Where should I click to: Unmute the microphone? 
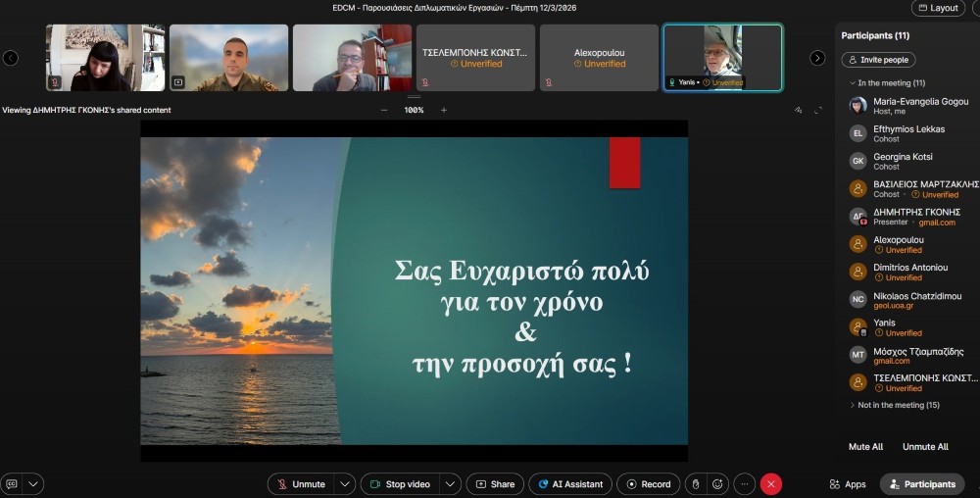click(x=300, y=484)
